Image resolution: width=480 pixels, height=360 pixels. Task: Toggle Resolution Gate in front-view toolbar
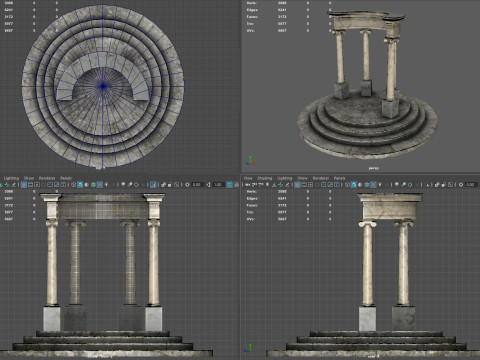pos(37,184)
